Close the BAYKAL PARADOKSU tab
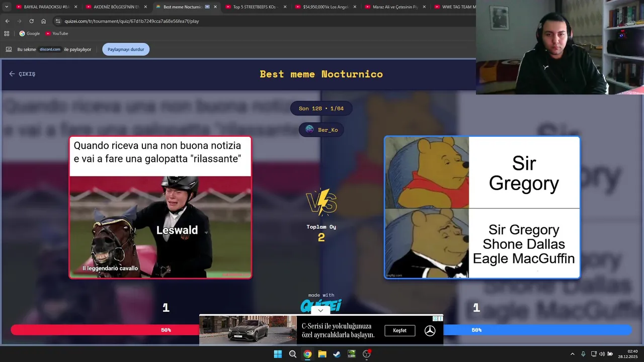The height and width of the screenshot is (362, 644). pyautogui.click(x=76, y=7)
